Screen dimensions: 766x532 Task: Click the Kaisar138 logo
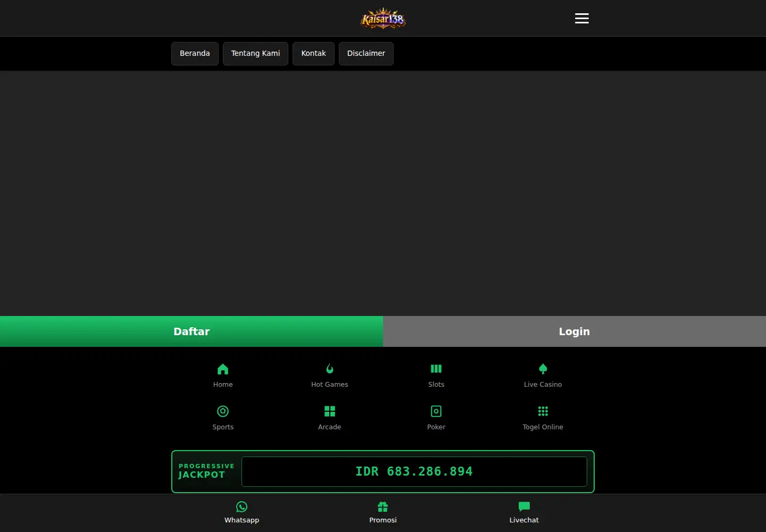[383, 19]
